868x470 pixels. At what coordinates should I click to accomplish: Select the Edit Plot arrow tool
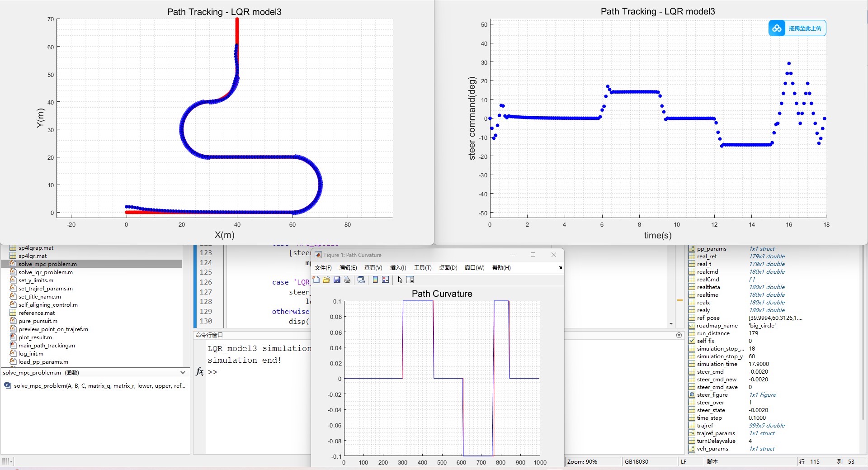click(400, 280)
